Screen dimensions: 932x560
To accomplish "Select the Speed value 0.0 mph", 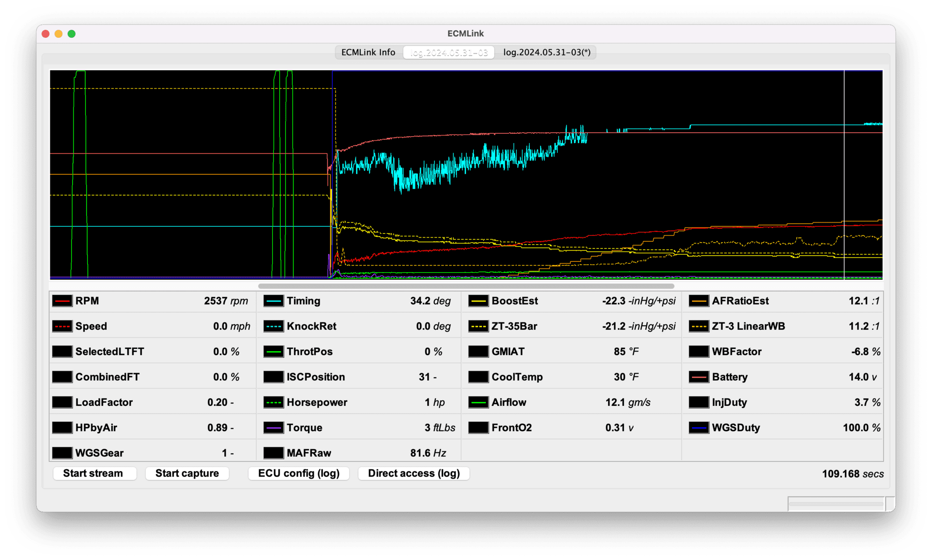I will (232, 326).
